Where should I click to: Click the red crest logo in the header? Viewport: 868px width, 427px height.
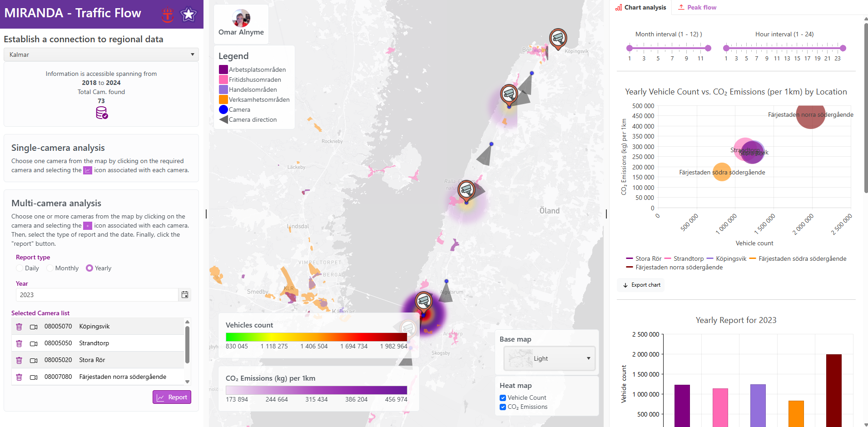[168, 15]
